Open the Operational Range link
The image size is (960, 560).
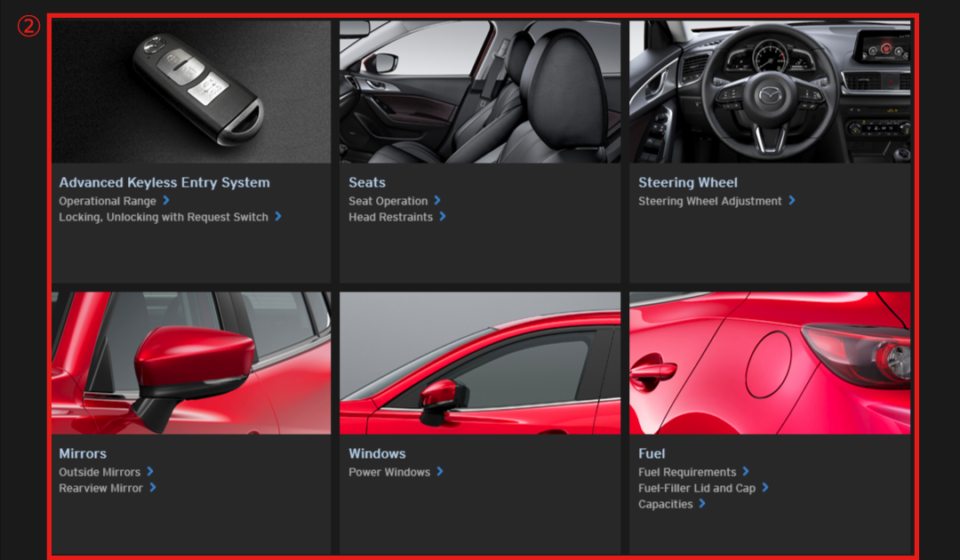(x=108, y=202)
